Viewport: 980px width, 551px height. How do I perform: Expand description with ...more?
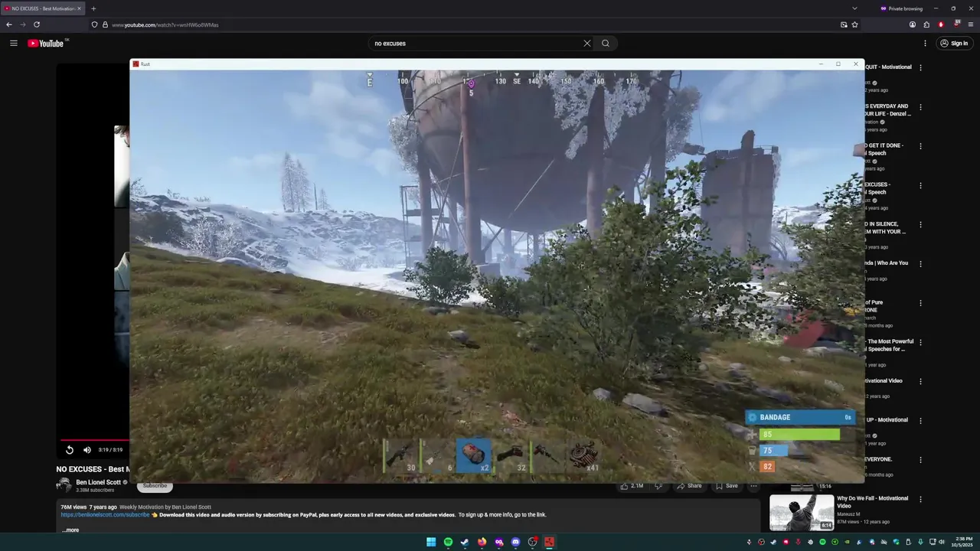coord(70,530)
